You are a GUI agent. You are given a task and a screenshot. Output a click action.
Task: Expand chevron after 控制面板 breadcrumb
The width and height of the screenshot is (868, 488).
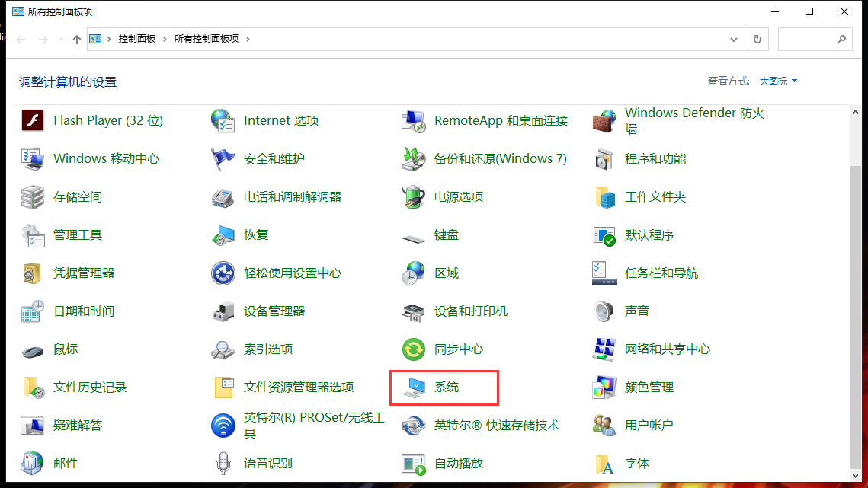coord(165,39)
